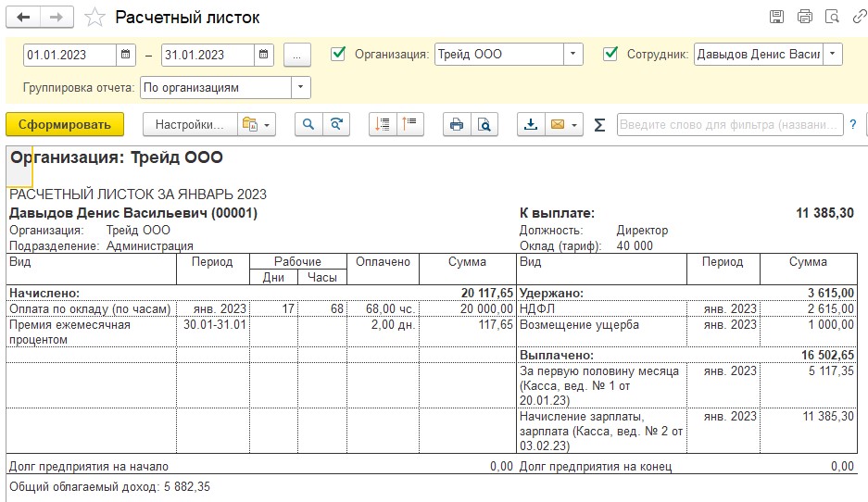Viewport: 868px width, 502px height.
Task: Open report variants icon dropdown
Action: coord(257,124)
